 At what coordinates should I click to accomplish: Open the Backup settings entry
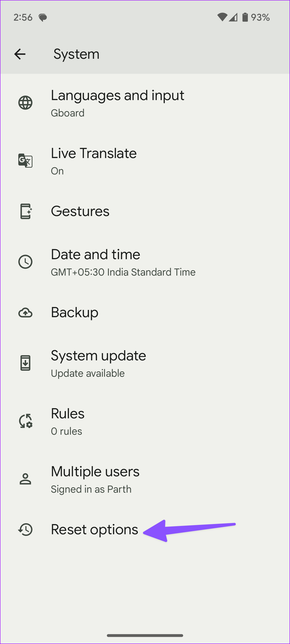click(75, 313)
